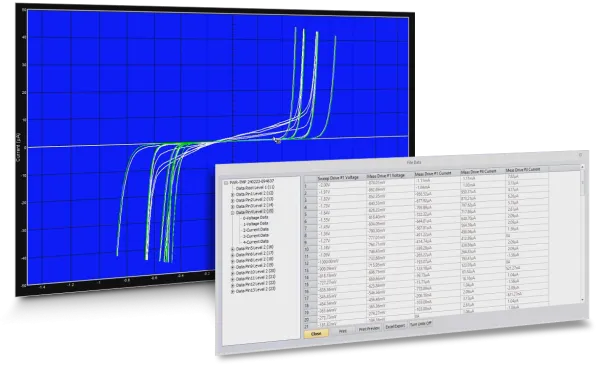Select table row header 20

[x=310, y=320]
